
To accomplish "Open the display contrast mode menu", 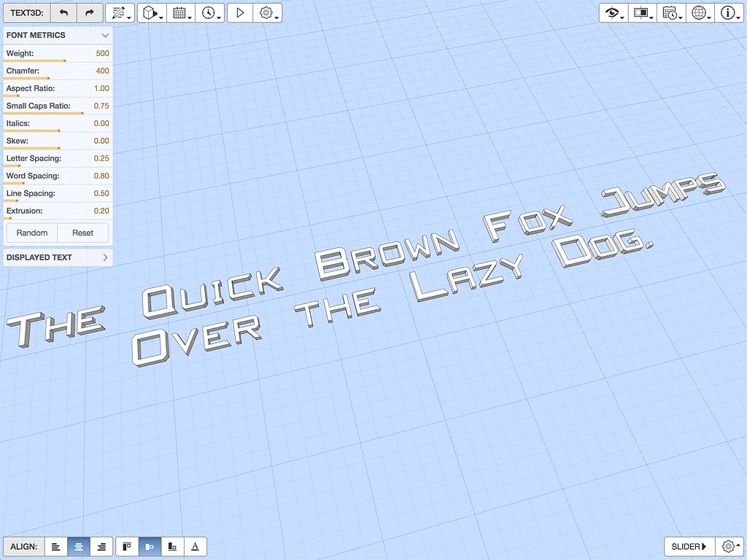I will (x=642, y=13).
